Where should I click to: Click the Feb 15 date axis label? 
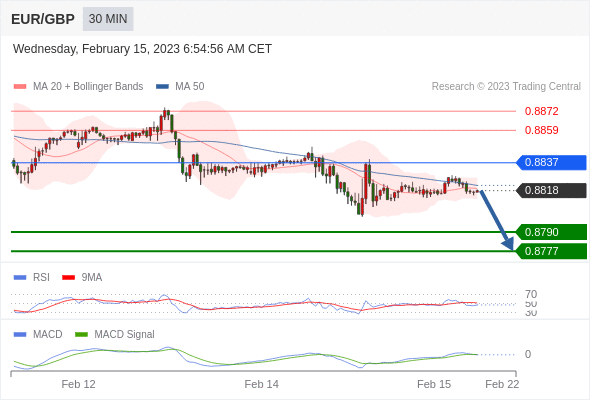coord(434,385)
